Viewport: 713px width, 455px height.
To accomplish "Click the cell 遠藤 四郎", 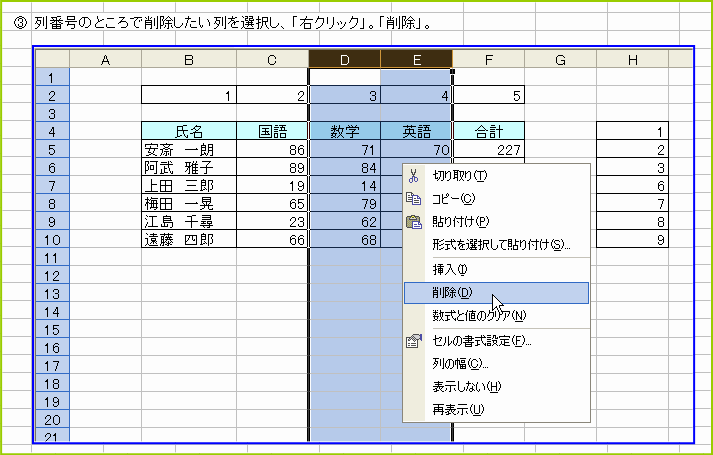I will tap(189, 240).
